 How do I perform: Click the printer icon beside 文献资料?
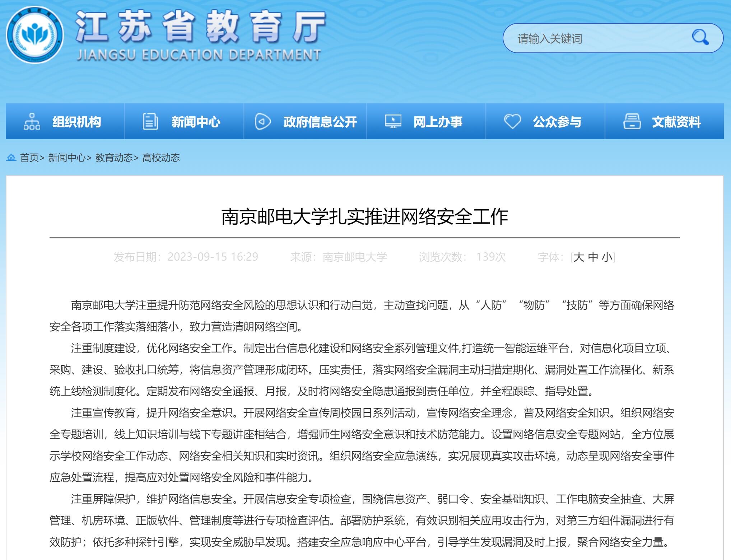pyautogui.click(x=632, y=121)
